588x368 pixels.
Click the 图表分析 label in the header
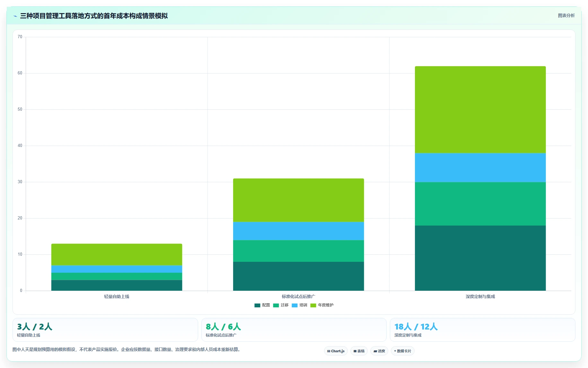[566, 15]
